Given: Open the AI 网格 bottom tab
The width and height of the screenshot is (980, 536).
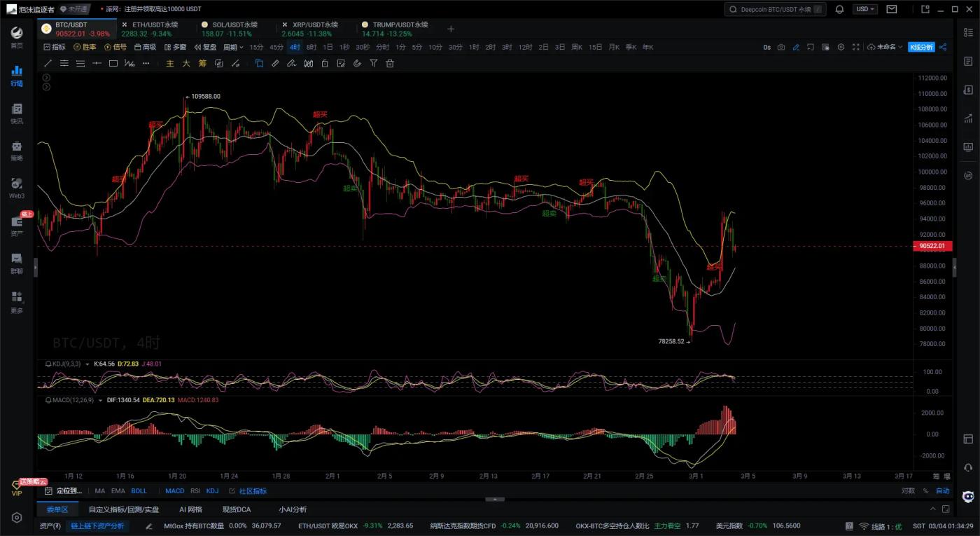Looking at the screenshot, I should point(190,509).
